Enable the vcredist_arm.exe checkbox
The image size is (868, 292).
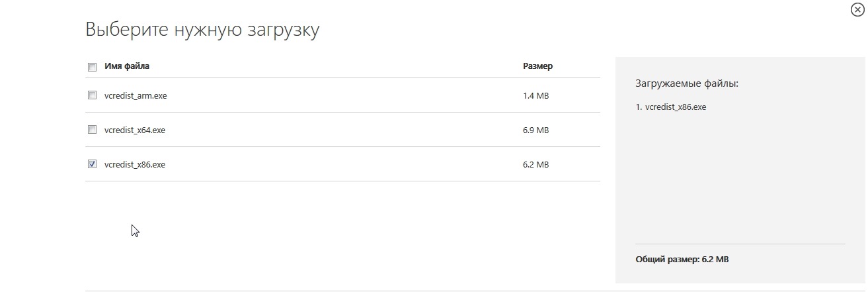point(92,95)
